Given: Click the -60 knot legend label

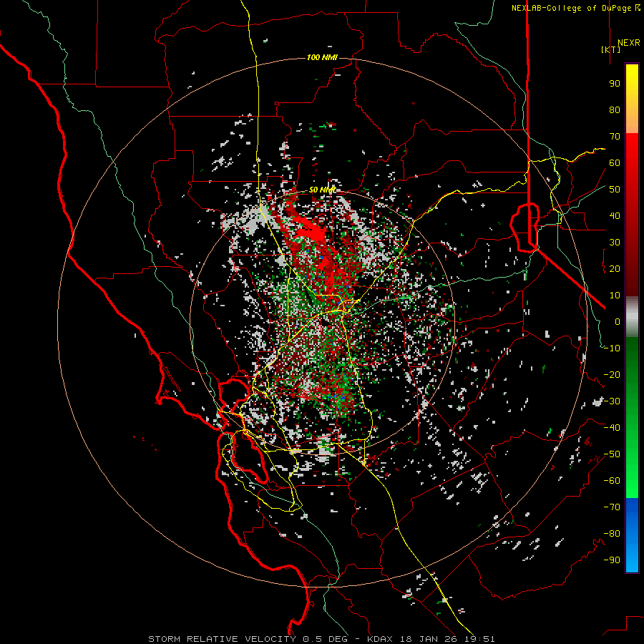Looking at the screenshot, I should click(x=612, y=481).
